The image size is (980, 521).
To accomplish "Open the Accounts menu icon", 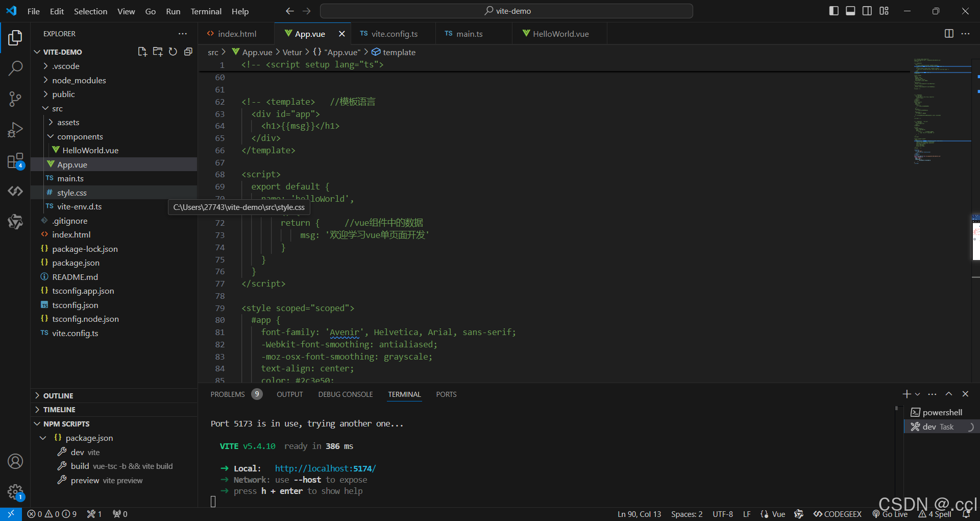I will coord(15,461).
